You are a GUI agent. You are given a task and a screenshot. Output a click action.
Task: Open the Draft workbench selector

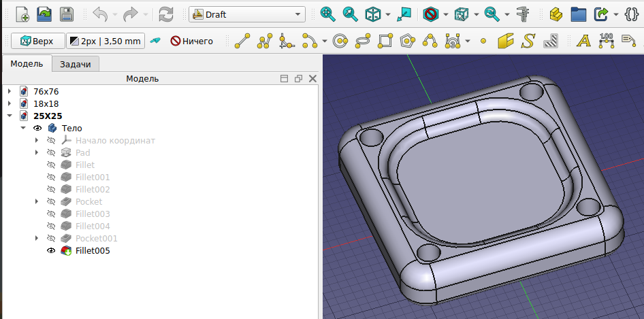tap(247, 14)
